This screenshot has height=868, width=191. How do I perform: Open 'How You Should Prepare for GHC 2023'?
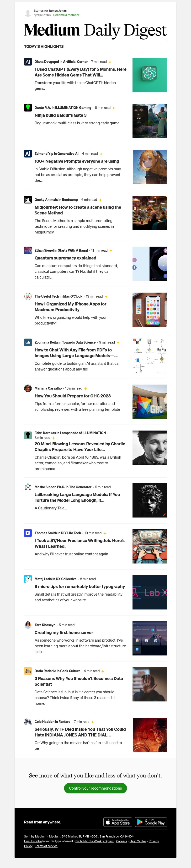tap(73, 396)
